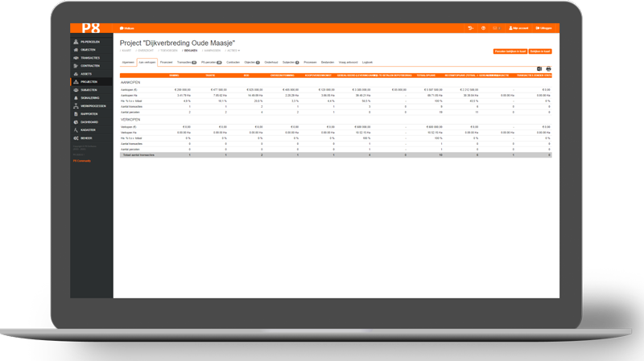Switch to the Processen tab
This screenshot has width=644, height=361.
pos(310,63)
